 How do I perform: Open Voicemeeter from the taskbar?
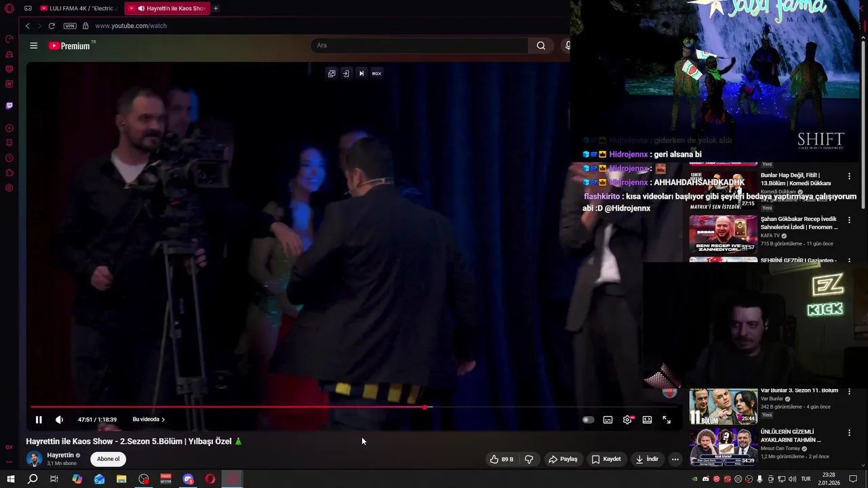[166, 479]
